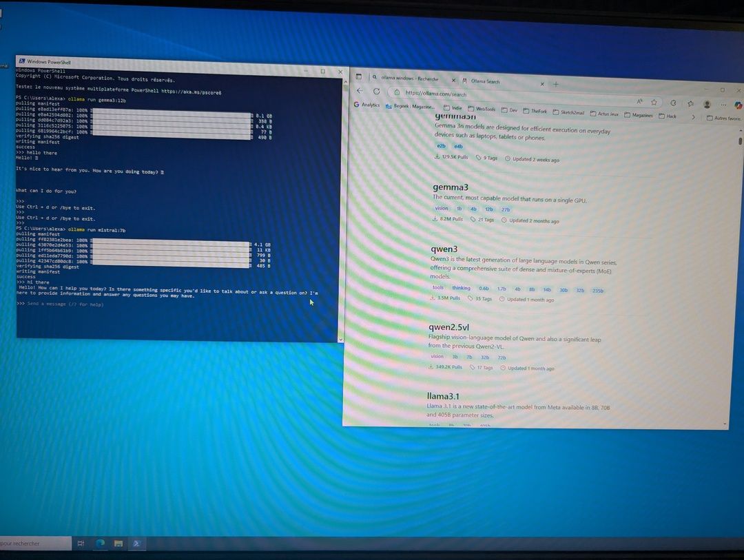744x560 pixels.
Task: Open the Dev bookmarks folder
Action: click(509, 110)
